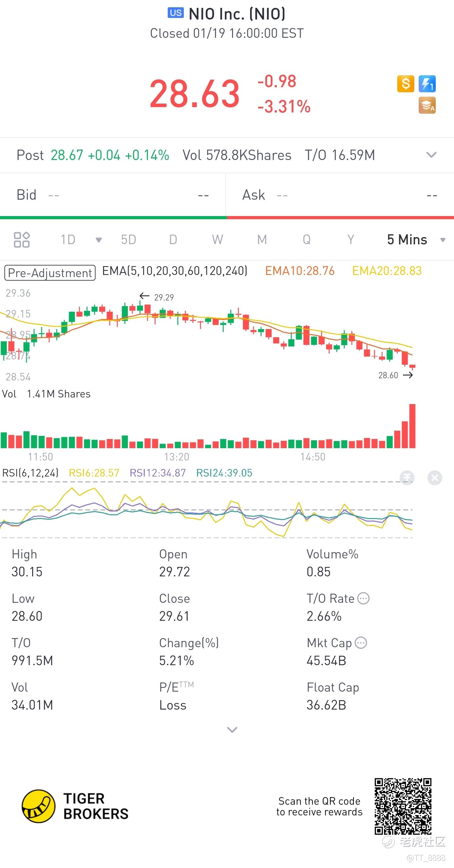Tap the blue lightning bolt icon
Screen dimensions: 454x868
coord(427,83)
